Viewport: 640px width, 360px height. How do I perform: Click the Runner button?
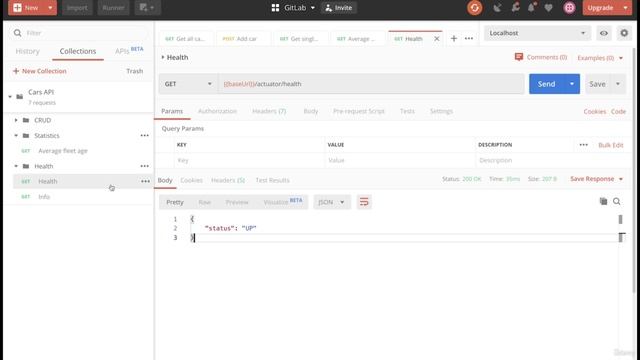click(113, 8)
